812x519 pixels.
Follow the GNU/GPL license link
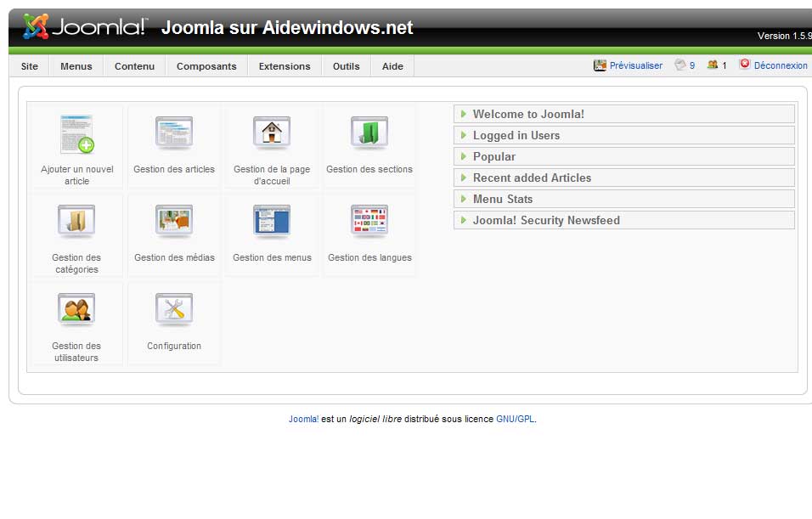515,419
